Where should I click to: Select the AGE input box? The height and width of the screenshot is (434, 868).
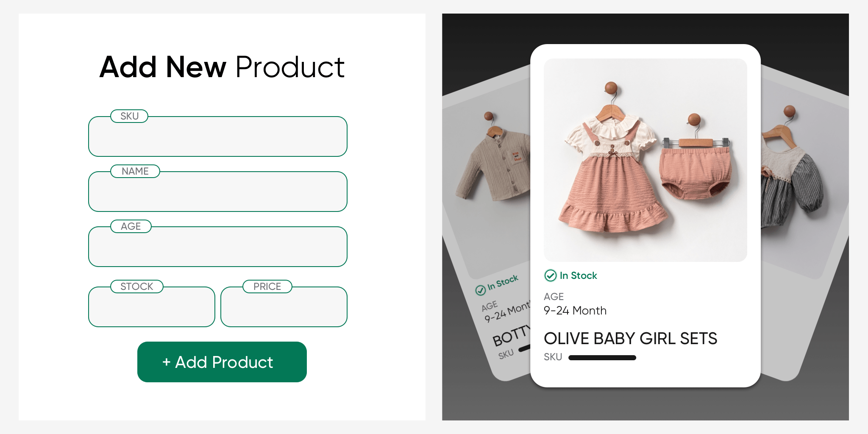pyautogui.click(x=218, y=247)
